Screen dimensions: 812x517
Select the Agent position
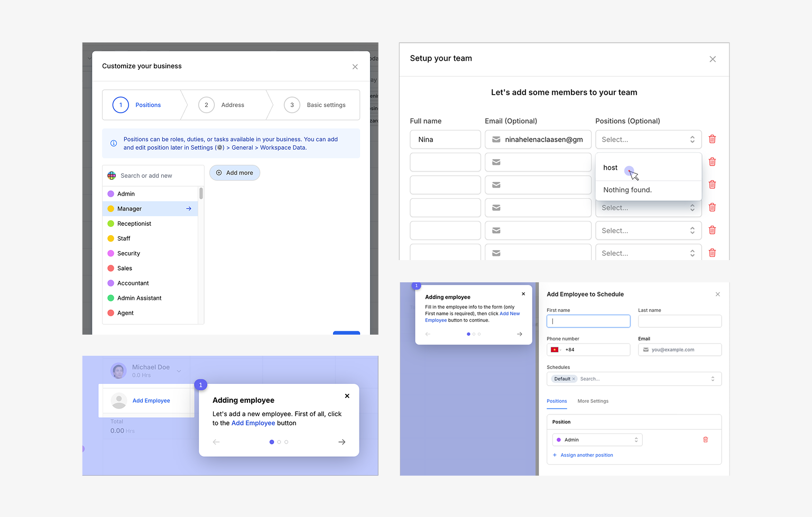tap(150, 313)
